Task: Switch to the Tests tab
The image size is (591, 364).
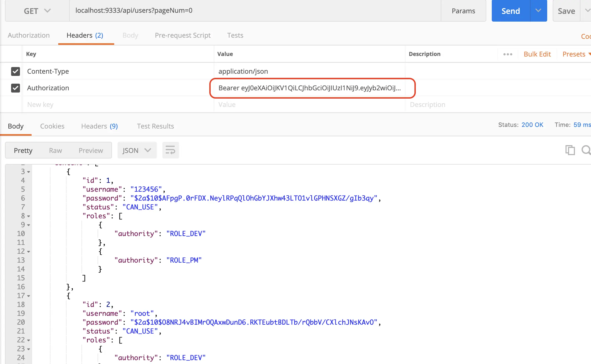Action: coord(235,35)
